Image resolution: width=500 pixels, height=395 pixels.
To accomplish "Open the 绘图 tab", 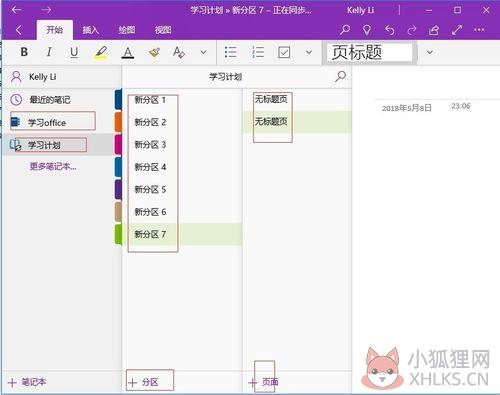I will 127,30.
